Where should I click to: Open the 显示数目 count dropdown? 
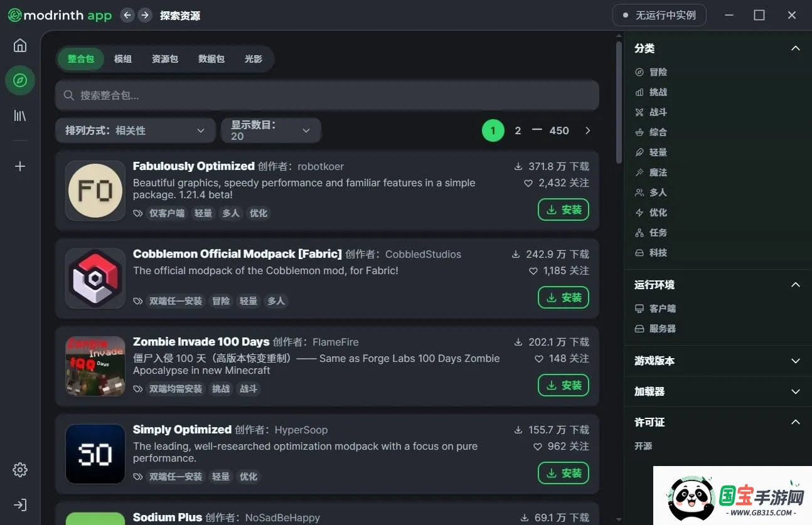tap(271, 130)
